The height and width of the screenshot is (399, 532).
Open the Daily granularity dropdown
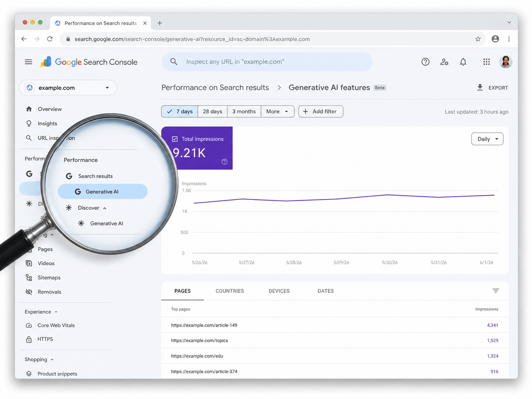(x=487, y=139)
